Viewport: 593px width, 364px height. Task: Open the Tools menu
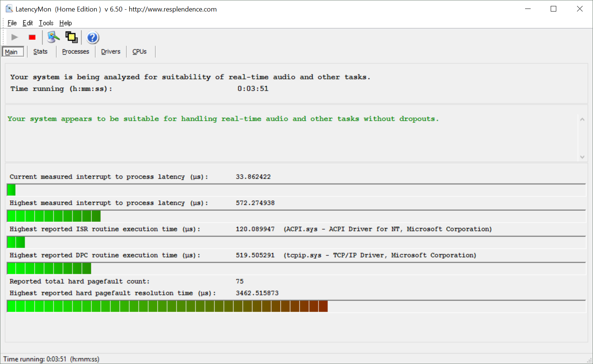pos(46,23)
